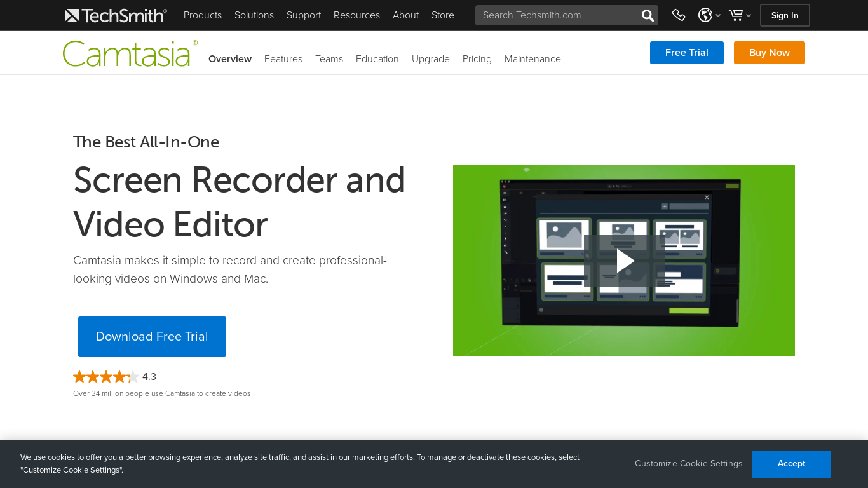The width and height of the screenshot is (868, 488).
Task: Select the Upgrade tab
Action: pyautogui.click(x=431, y=59)
